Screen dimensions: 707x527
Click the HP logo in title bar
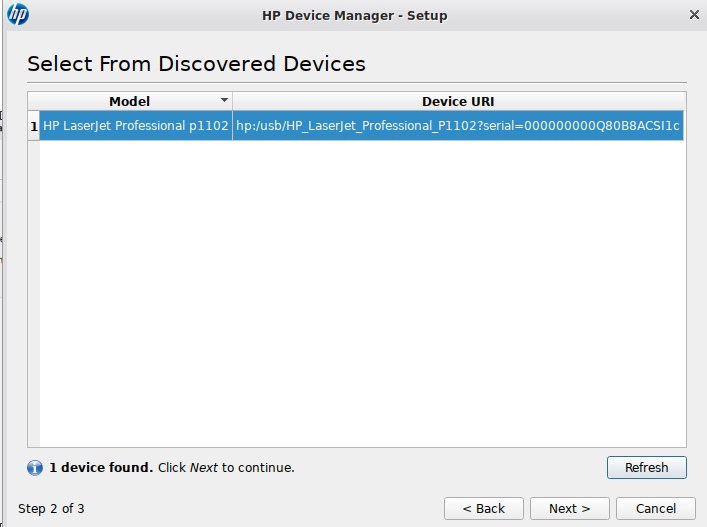tap(18, 15)
